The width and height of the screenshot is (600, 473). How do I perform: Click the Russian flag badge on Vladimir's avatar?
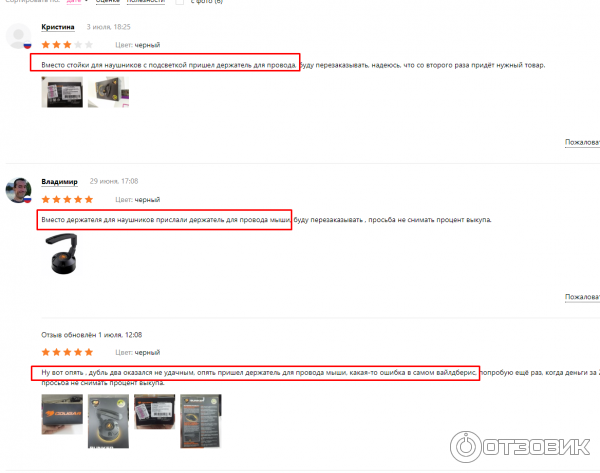pos(27,199)
